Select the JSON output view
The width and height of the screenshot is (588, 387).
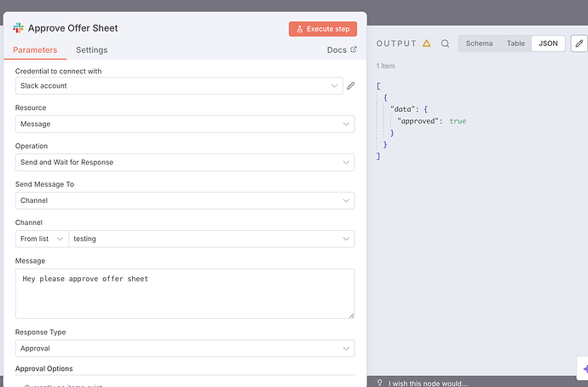548,43
